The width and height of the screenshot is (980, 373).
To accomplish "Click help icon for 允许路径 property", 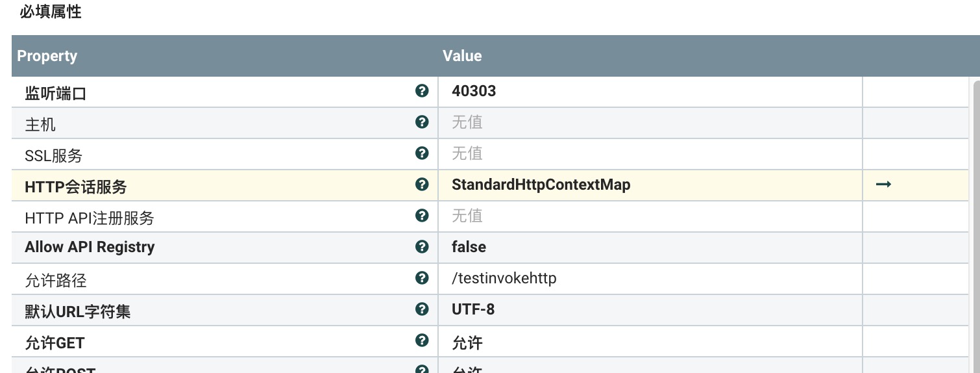I will [x=422, y=278].
